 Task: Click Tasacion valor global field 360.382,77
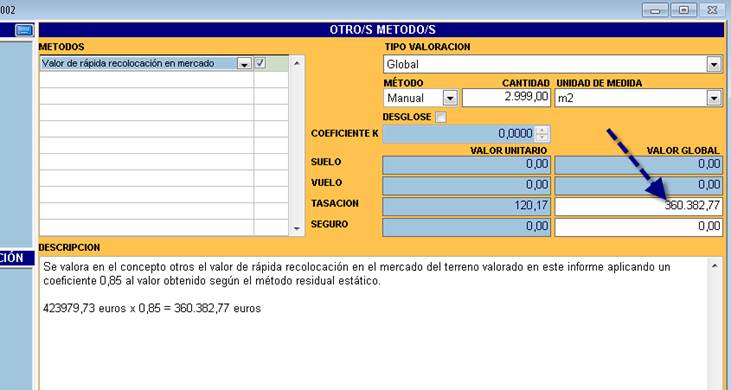tap(639, 206)
